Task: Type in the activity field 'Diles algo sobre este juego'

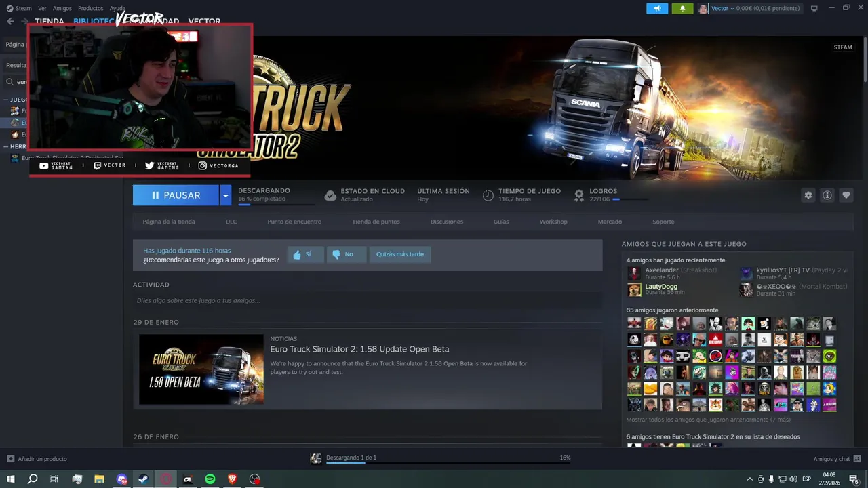Action: tap(368, 300)
